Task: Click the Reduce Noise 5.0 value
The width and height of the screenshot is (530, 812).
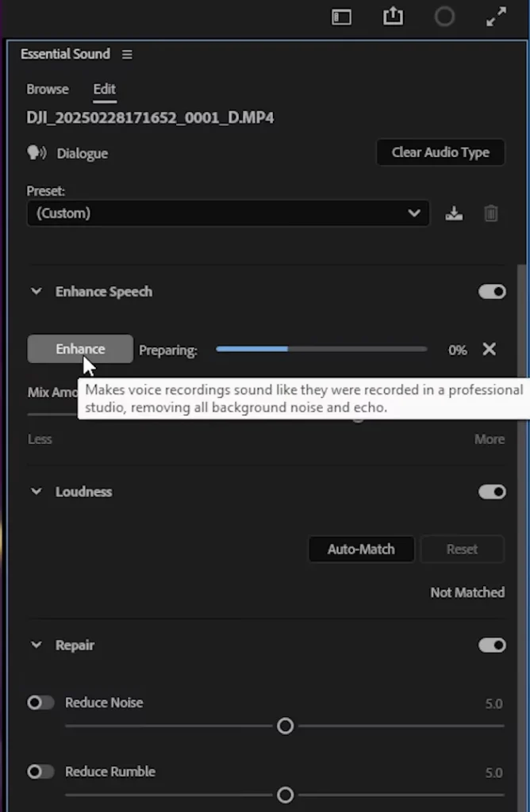Action: (x=494, y=704)
